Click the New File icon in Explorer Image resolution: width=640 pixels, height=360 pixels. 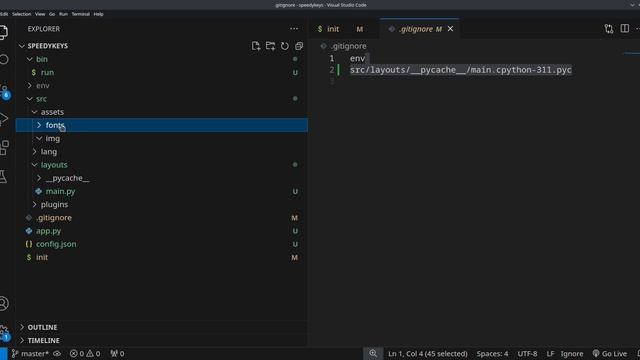[256, 46]
